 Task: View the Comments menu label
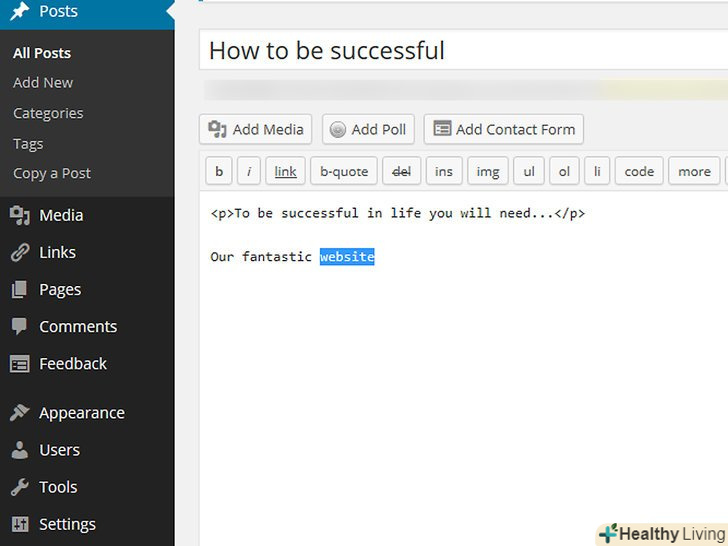pyautogui.click(x=78, y=327)
